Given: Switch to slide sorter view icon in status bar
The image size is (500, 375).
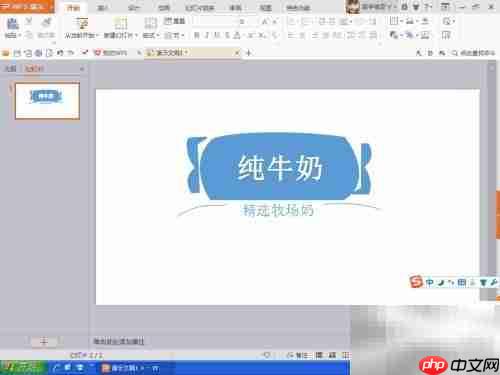Looking at the screenshot, I should coord(332,355).
